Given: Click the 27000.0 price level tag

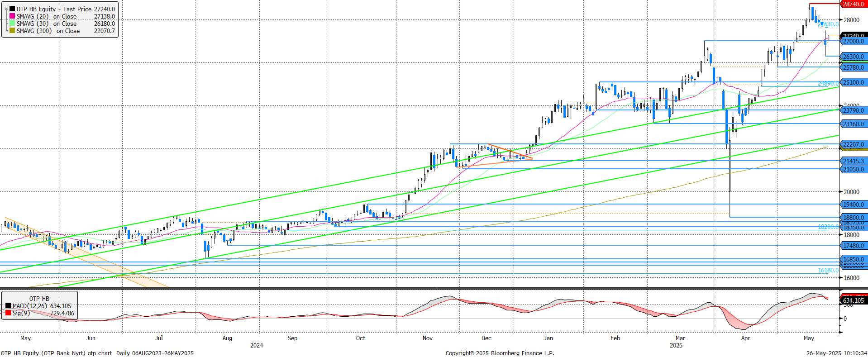Looking at the screenshot, I should 854,41.
